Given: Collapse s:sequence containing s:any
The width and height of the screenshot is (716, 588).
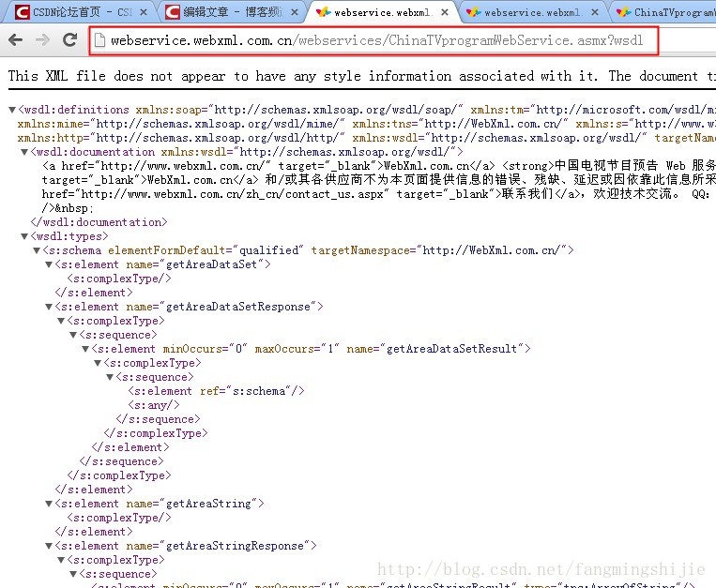Looking at the screenshot, I should point(110,377).
